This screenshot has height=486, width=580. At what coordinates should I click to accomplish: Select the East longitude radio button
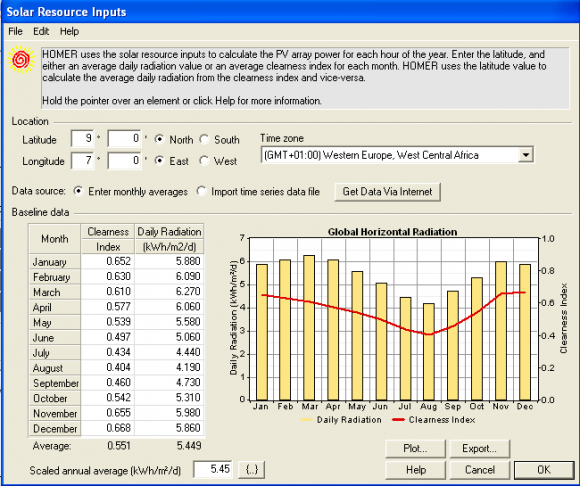tap(159, 161)
